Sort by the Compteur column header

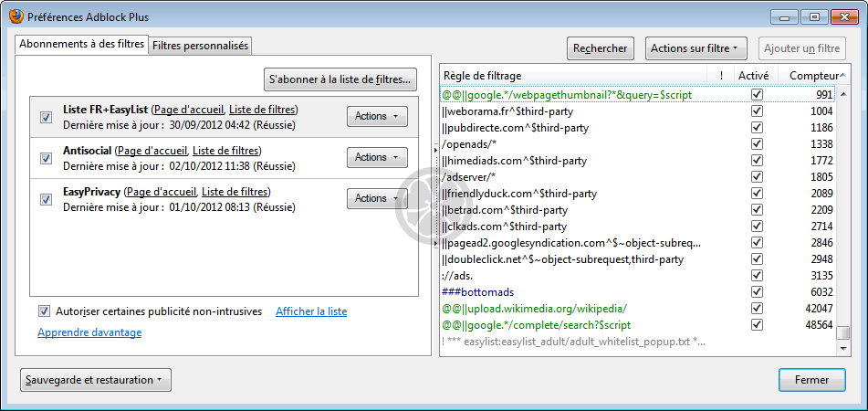814,76
